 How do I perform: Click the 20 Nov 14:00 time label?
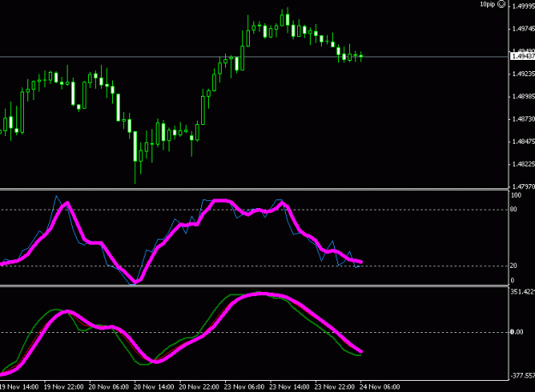[154, 387]
